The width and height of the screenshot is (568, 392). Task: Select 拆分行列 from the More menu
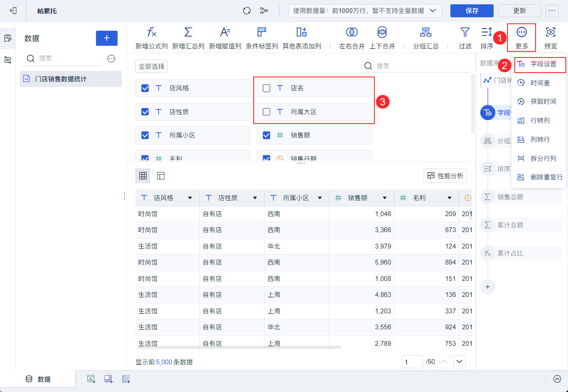pyautogui.click(x=539, y=159)
